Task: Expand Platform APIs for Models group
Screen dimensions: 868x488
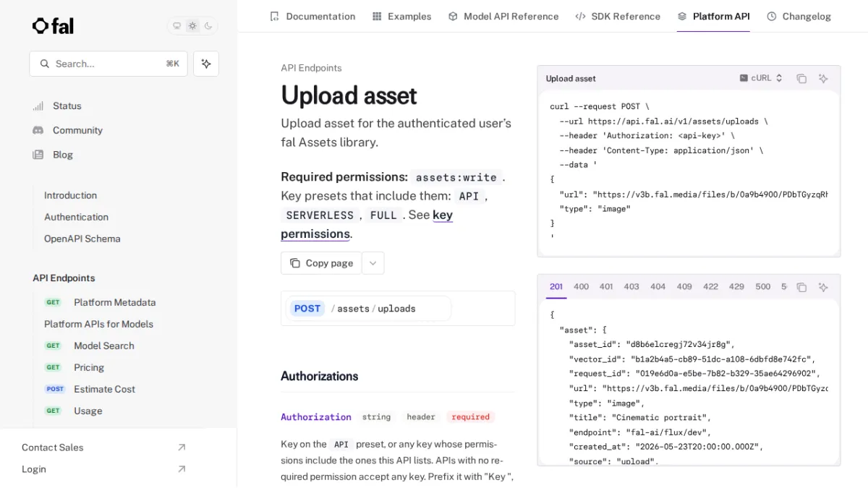Action: [x=98, y=324]
